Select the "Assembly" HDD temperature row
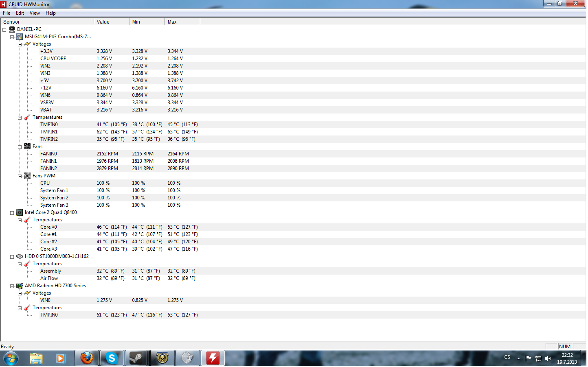Screen dimensions: 588x367 (50, 271)
